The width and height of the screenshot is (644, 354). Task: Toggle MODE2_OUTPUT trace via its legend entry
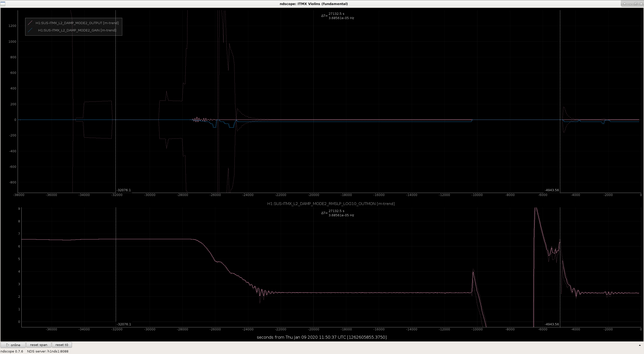[77, 23]
